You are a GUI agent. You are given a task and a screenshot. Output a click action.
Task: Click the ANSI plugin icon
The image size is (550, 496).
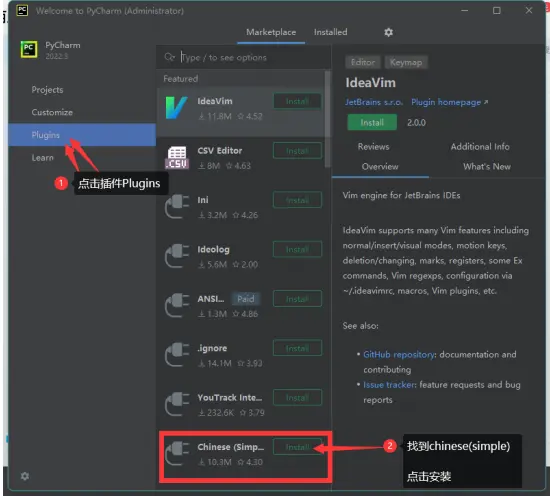click(177, 306)
